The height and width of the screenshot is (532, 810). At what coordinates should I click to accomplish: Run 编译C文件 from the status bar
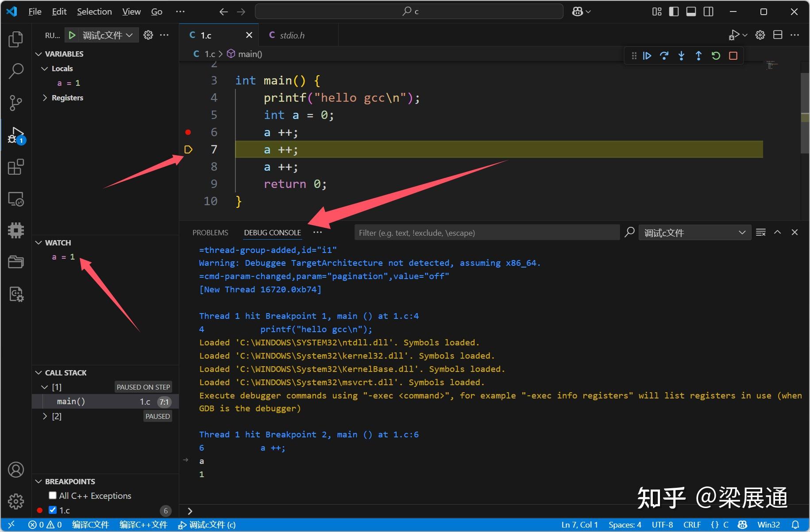point(90,524)
